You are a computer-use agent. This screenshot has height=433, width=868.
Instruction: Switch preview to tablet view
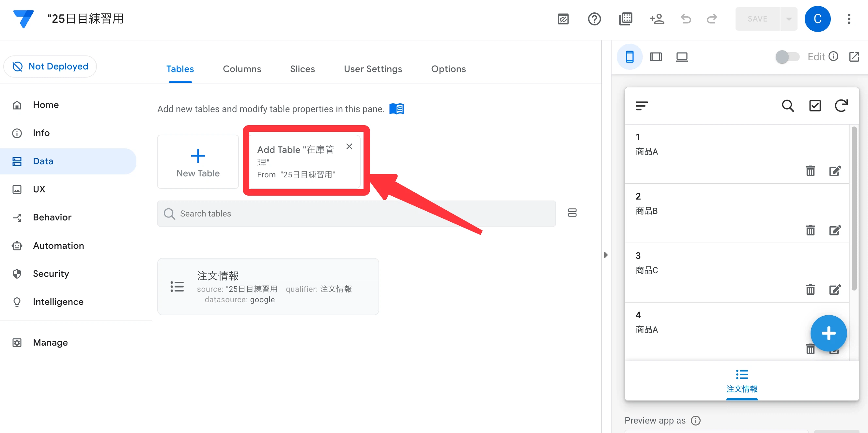(x=656, y=56)
